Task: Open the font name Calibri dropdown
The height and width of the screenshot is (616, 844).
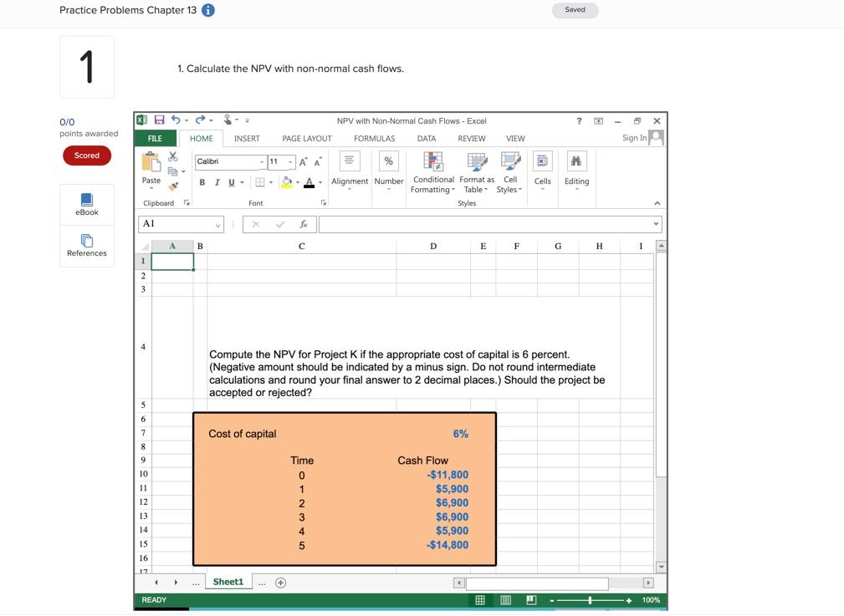Action: tap(261, 162)
